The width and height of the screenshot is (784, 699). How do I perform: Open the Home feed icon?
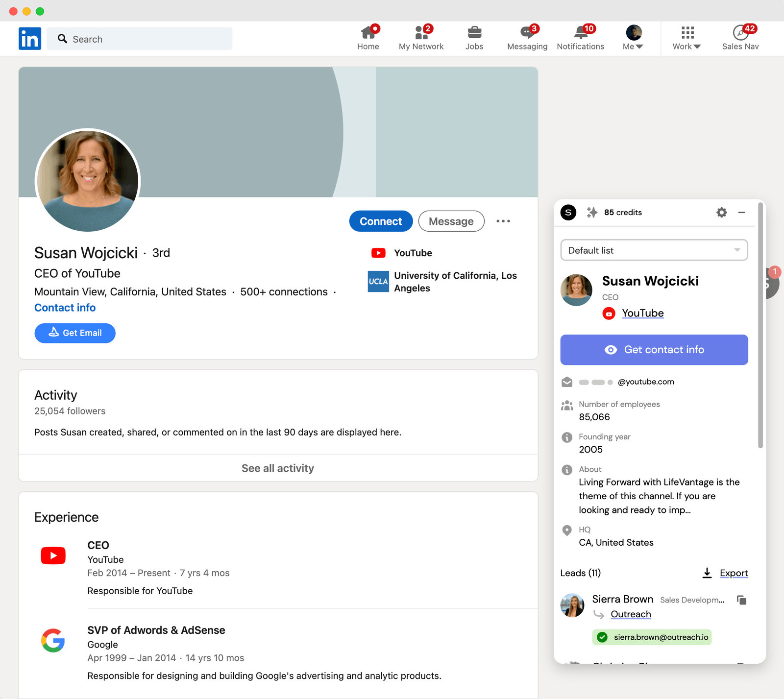point(368,32)
